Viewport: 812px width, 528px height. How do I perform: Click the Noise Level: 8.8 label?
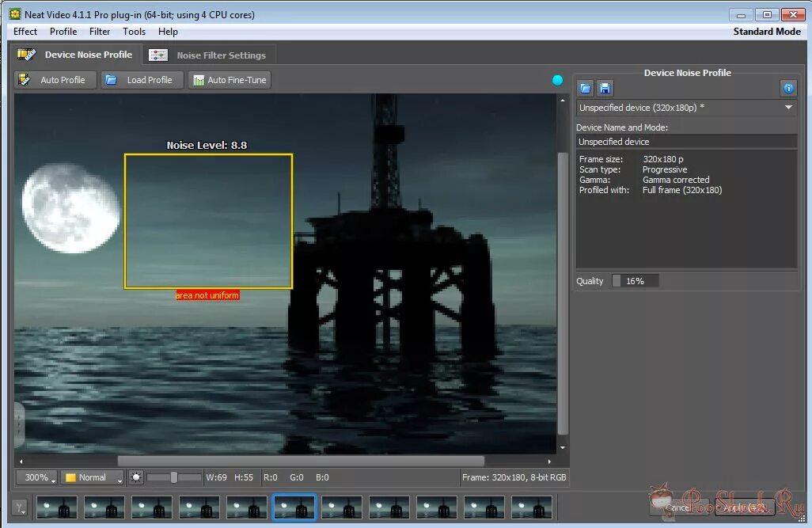click(x=207, y=146)
